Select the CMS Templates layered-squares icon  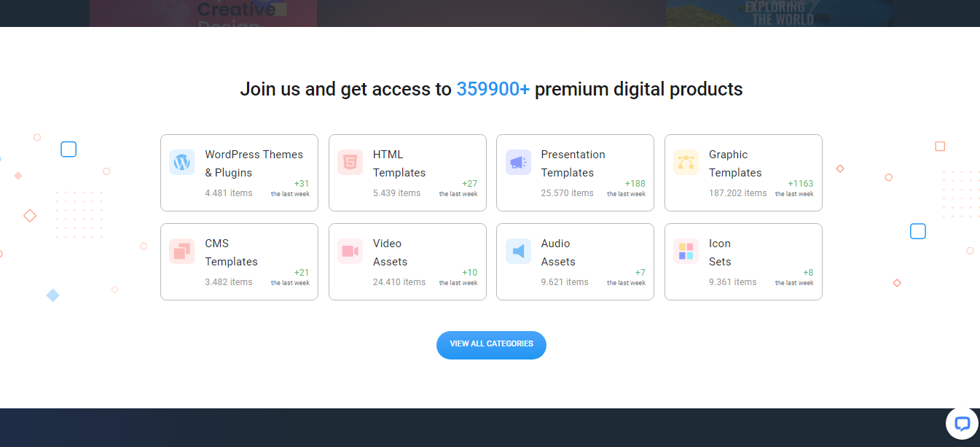(x=181, y=252)
